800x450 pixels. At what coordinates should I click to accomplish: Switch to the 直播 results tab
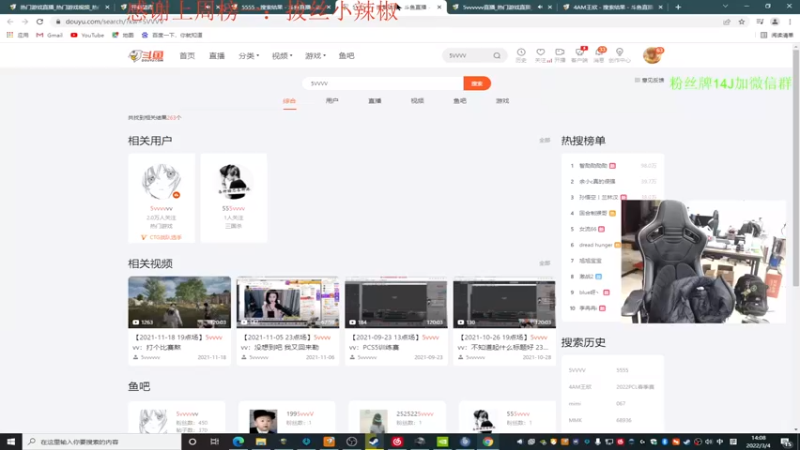(374, 101)
